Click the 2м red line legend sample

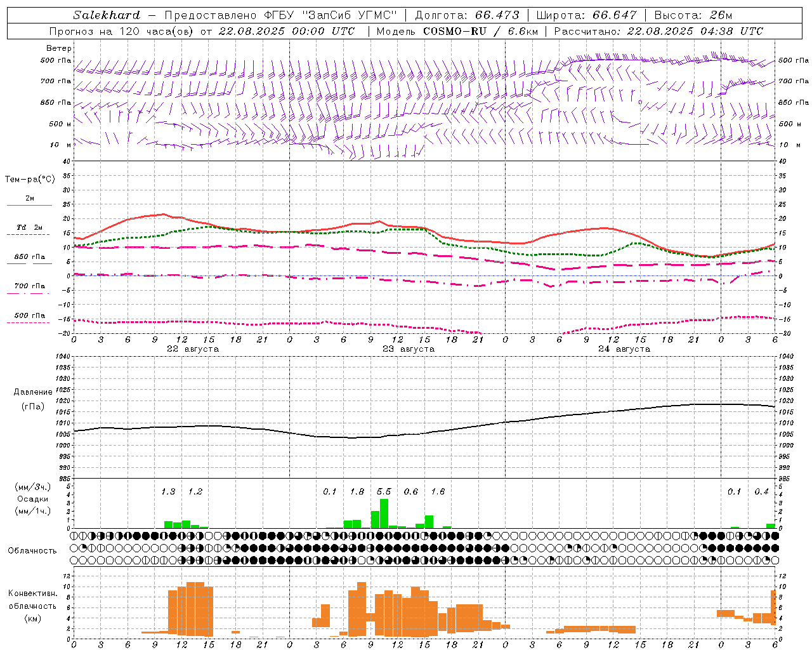(x=29, y=206)
